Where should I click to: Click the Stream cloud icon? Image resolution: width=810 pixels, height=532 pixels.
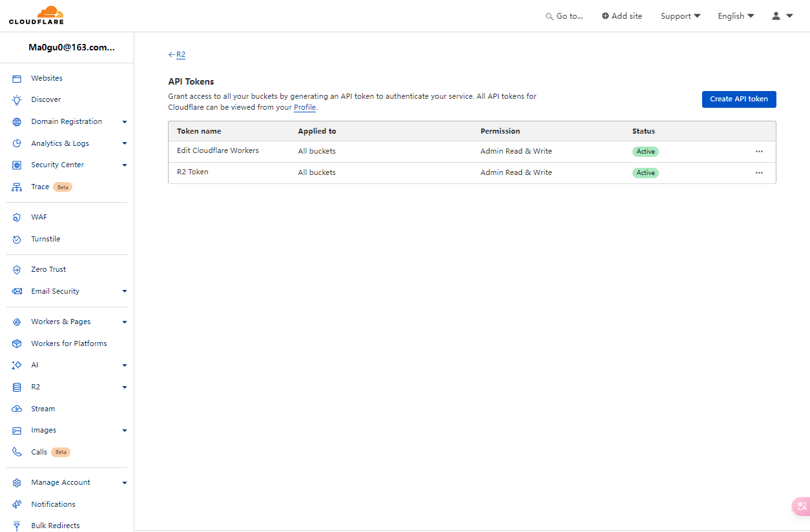coord(17,409)
